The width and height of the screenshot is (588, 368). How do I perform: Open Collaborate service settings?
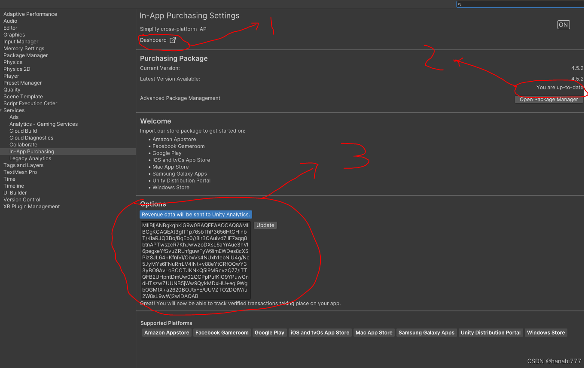(24, 145)
